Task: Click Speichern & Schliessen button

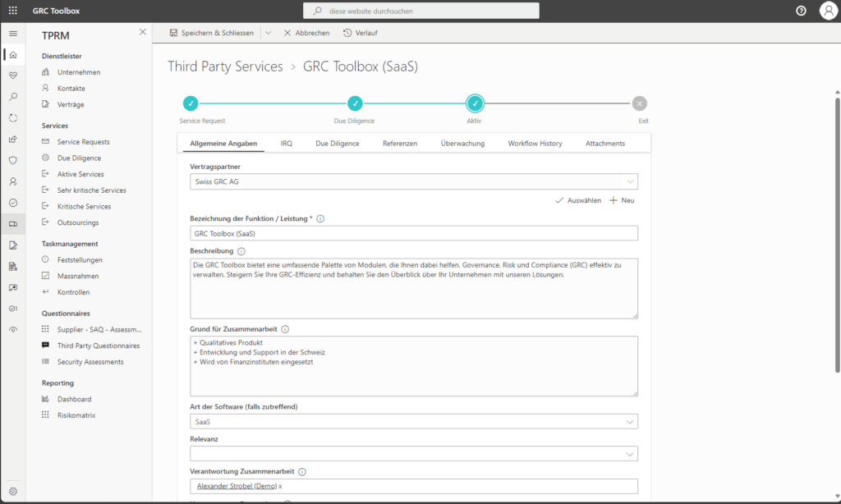Action: coord(211,33)
